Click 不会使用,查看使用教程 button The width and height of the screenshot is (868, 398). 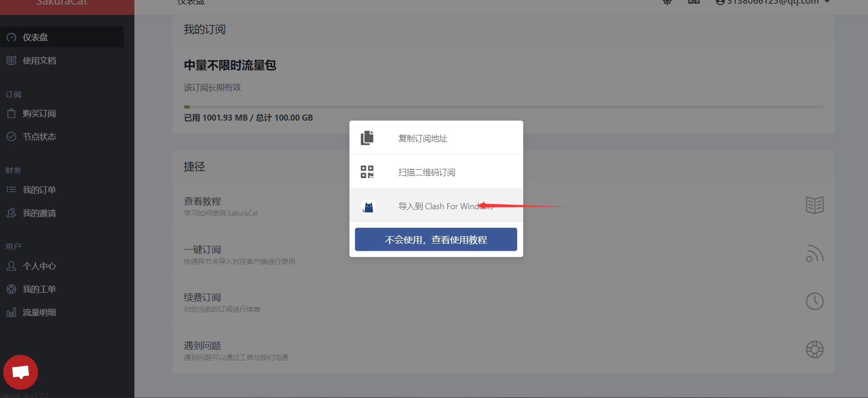[x=436, y=239]
